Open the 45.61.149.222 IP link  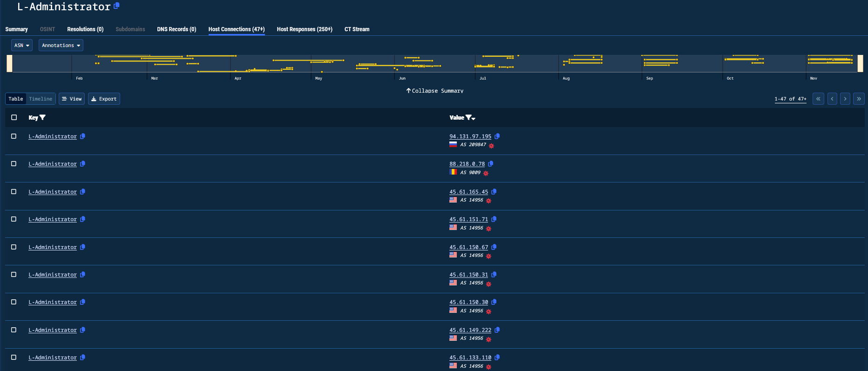point(470,330)
